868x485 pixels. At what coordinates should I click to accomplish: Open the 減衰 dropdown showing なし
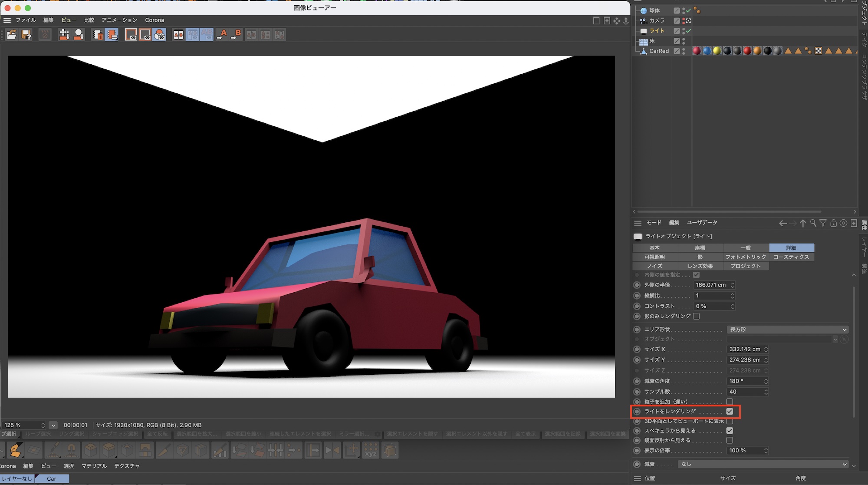[763, 464]
